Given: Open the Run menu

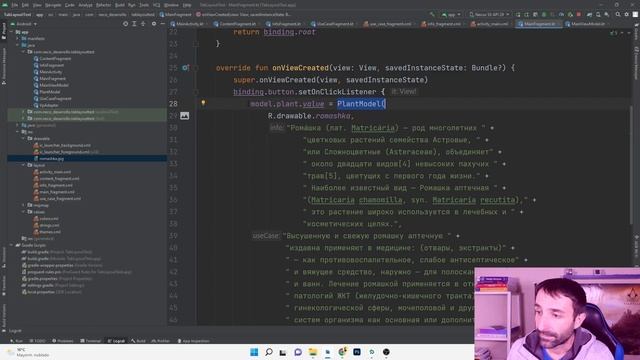Looking at the screenshot, I should click(x=131, y=5).
